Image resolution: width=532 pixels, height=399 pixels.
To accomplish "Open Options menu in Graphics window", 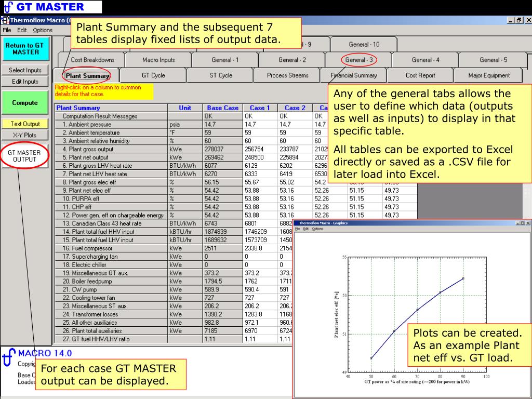I will tap(317, 229).
